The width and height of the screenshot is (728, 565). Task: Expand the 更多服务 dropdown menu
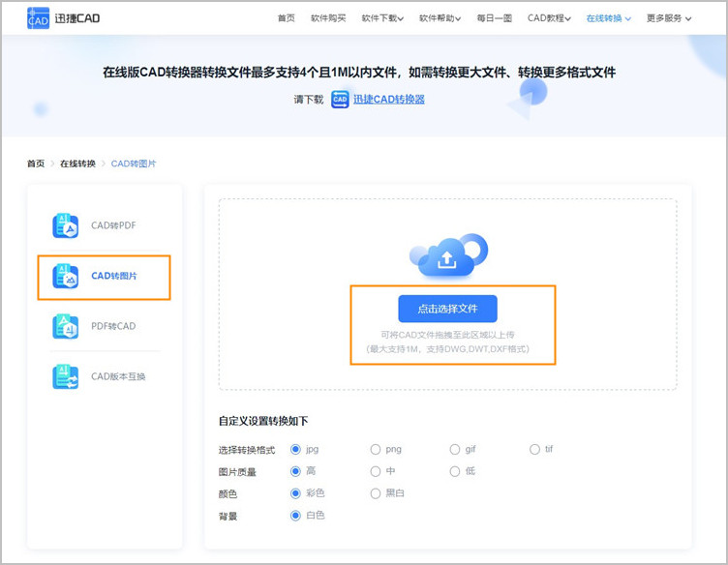click(669, 18)
